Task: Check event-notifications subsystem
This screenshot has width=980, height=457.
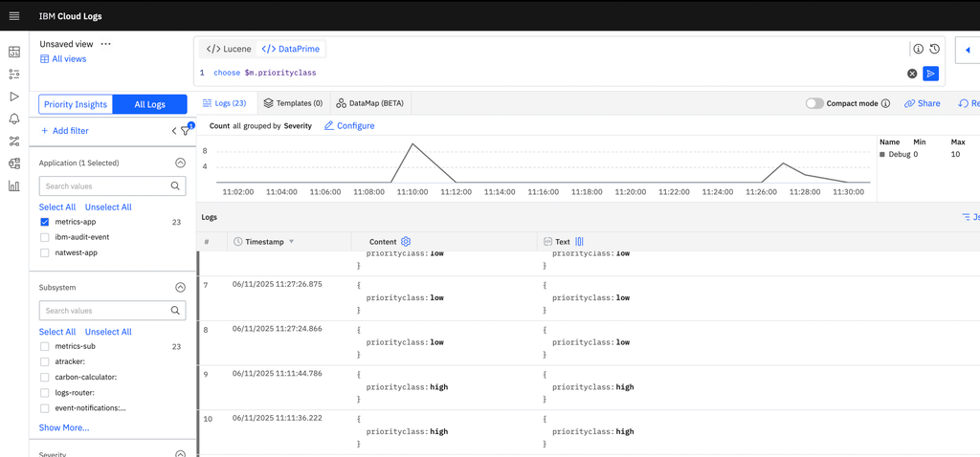Action: point(44,408)
